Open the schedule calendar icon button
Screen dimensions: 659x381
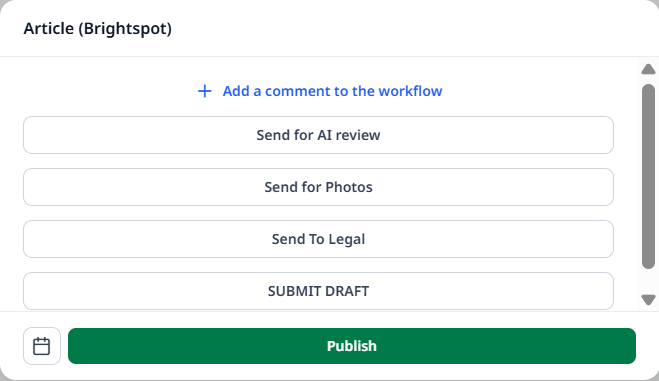(42, 346)
